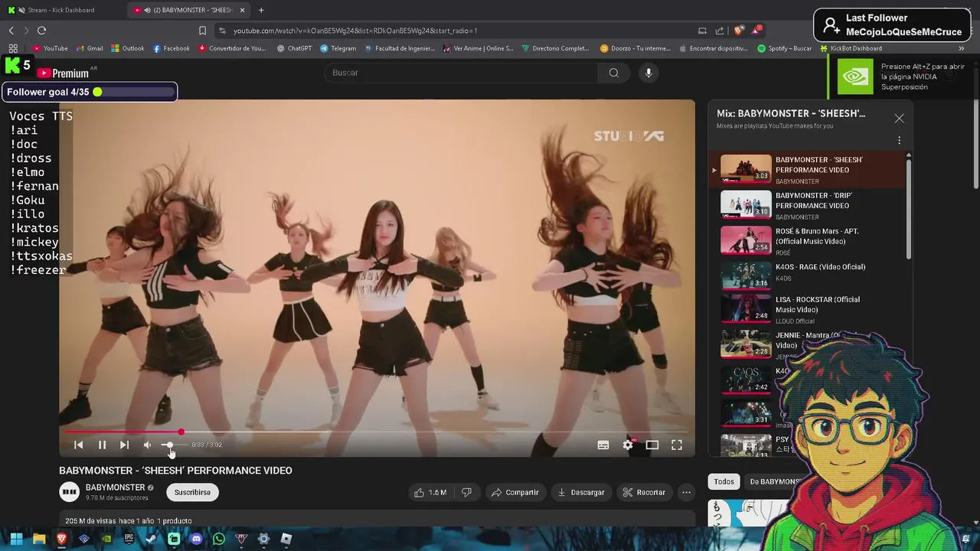Open Epic Games Launcher from the taskbar
This screenshot has width=980, height=551.
click(129, 539)
